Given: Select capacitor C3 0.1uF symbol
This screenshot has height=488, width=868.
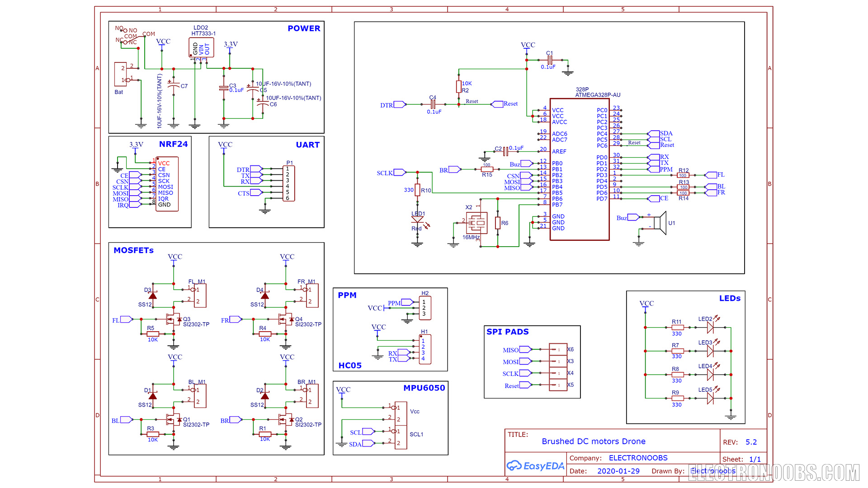Looking at the screenshot, I should (223, 88).
